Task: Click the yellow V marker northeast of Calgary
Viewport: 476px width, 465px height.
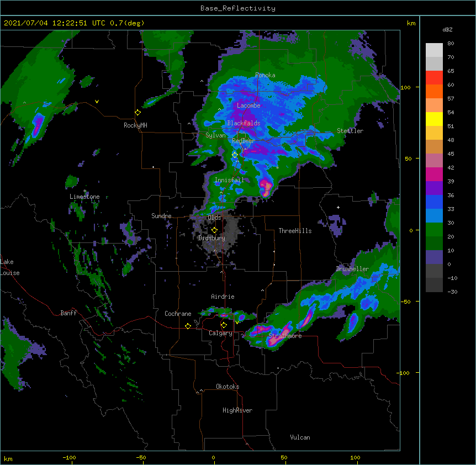Action: tap(237, 322)
